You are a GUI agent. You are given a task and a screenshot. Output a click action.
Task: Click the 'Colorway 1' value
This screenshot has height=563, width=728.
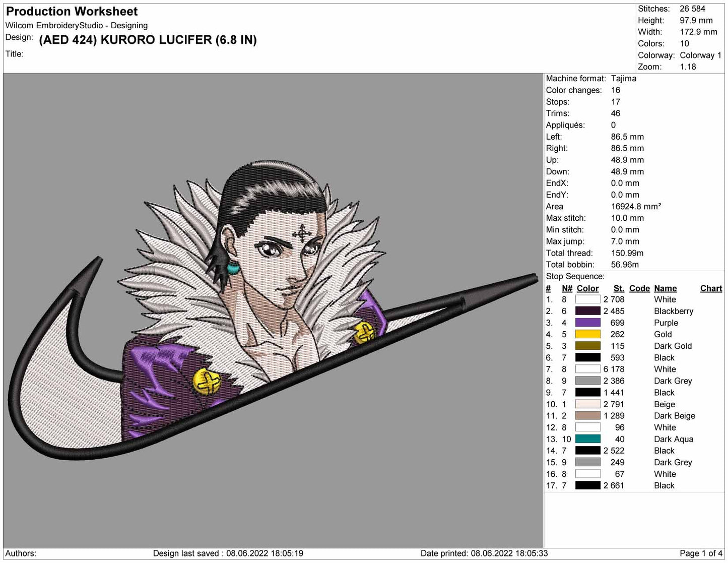[x=700, y=55]
